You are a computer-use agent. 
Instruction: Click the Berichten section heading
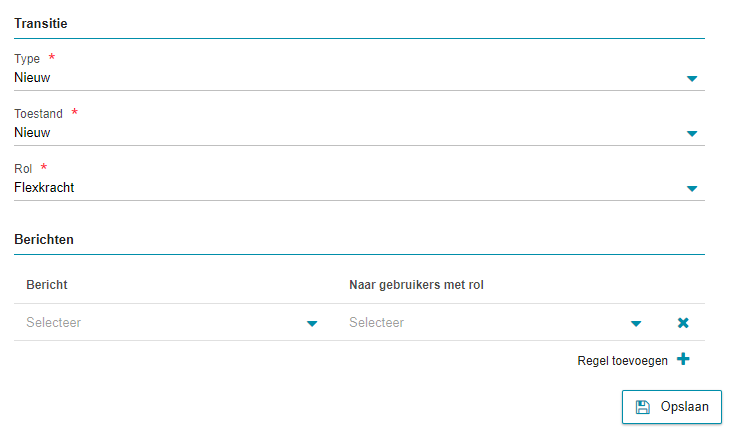pos(44,239)
